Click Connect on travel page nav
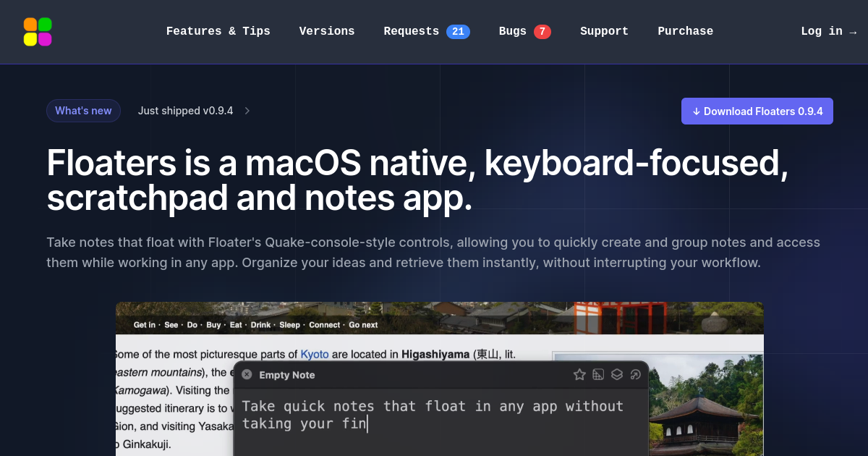The image size is (868, 456). click(x=325, y=325)
